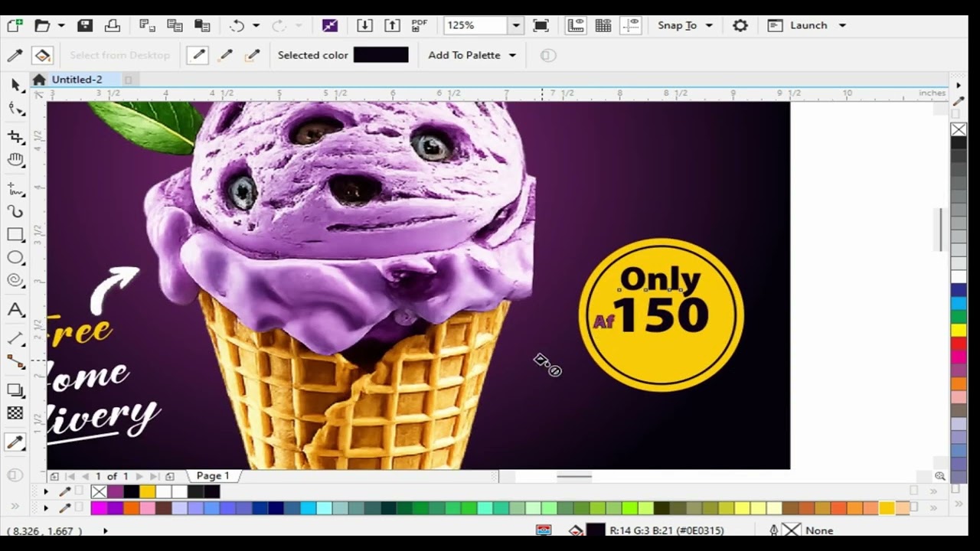980x551 pixels.
Task: Select the Text tool (A)
Action: [15, 310]
